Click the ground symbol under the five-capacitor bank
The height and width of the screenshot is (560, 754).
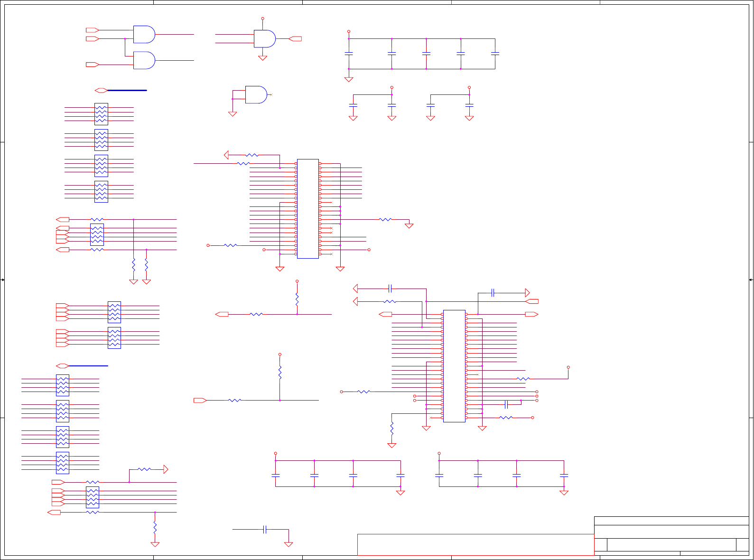coord(349,79)
